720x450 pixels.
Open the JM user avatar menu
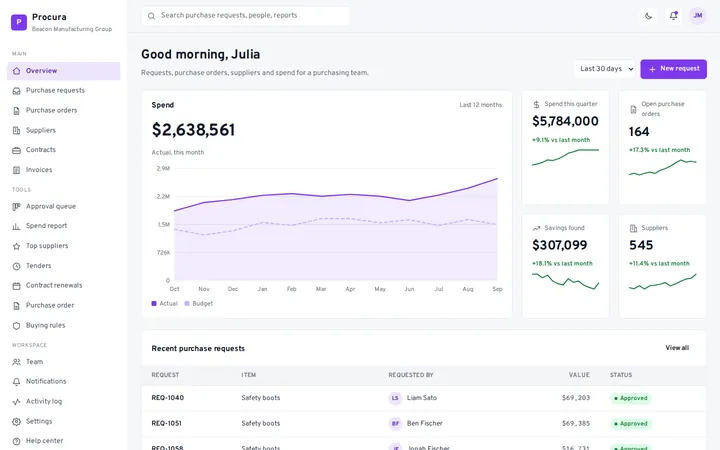click(x=698, y=16)
